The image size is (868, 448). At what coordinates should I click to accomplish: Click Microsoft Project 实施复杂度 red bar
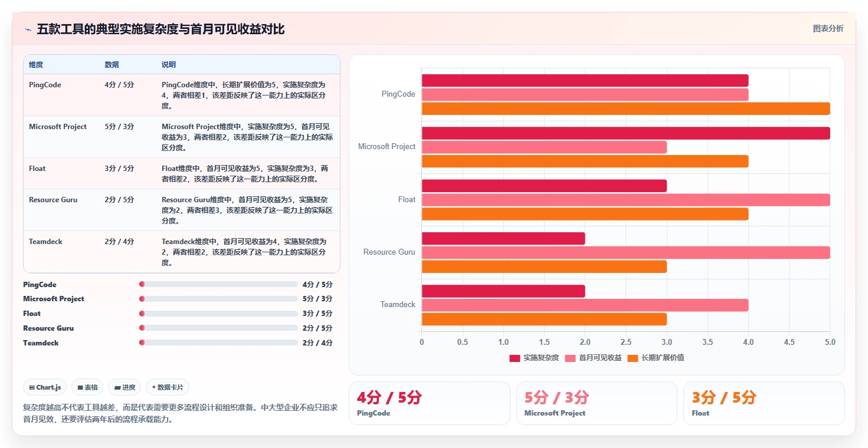click(x=625, y=133)
